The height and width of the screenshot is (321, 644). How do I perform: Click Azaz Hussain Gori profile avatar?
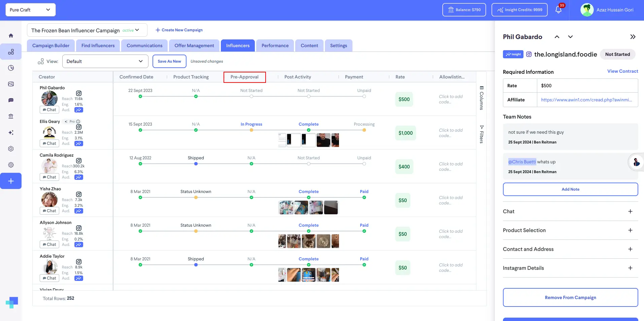(587, 10)
